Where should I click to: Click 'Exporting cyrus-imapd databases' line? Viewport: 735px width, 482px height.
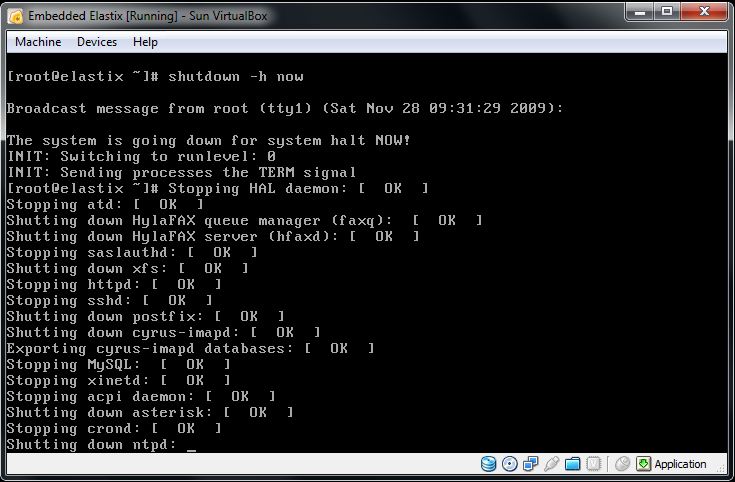(190, 347)
